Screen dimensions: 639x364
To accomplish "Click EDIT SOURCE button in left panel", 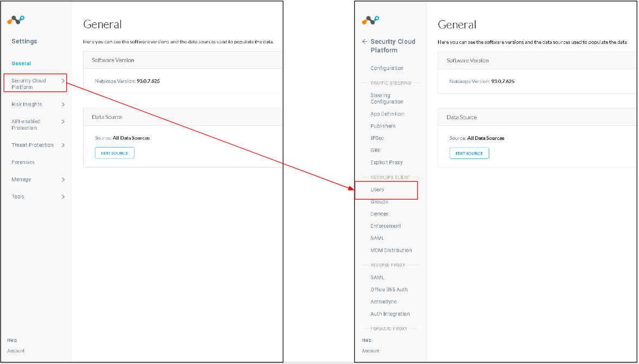I will point(114,153).
